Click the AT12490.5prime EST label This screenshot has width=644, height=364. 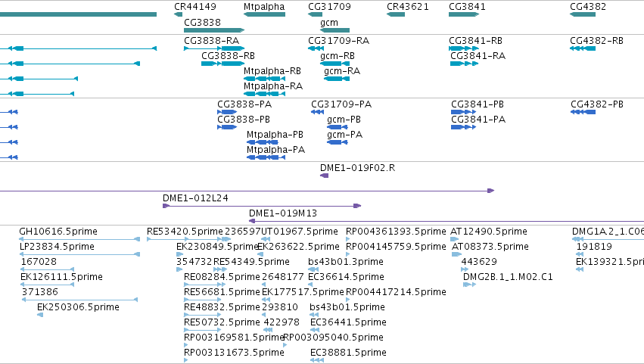(x=488, y=232)
